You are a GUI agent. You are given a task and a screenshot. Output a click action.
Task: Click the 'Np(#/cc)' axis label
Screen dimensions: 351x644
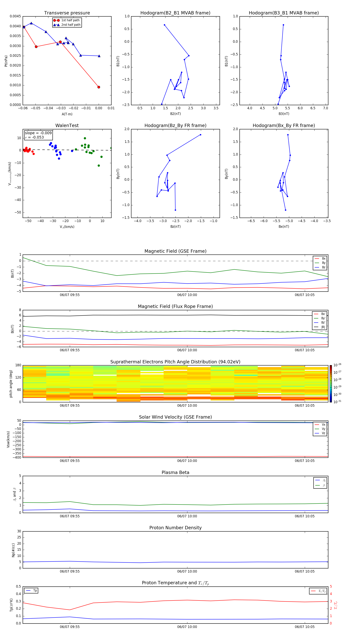tap(13, 550)
